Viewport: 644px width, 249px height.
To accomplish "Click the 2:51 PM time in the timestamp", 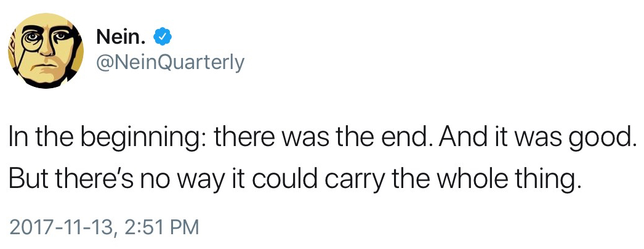I will tap(161, 227).
